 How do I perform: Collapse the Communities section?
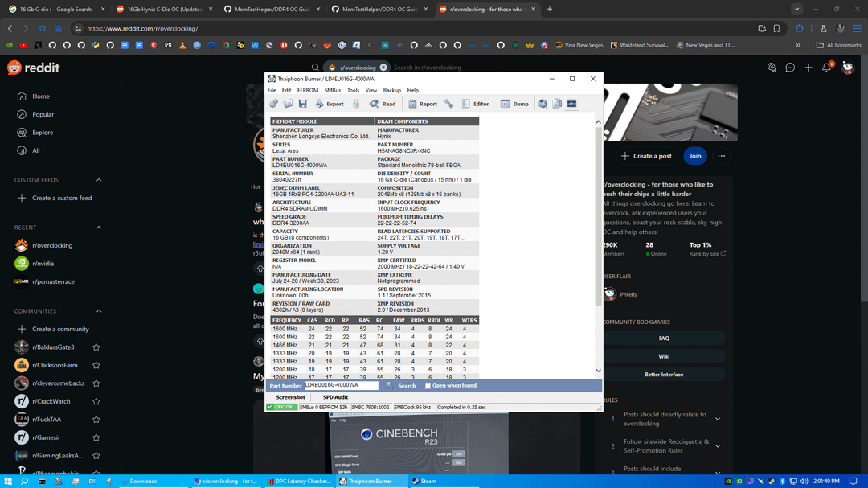click(99, 311)
